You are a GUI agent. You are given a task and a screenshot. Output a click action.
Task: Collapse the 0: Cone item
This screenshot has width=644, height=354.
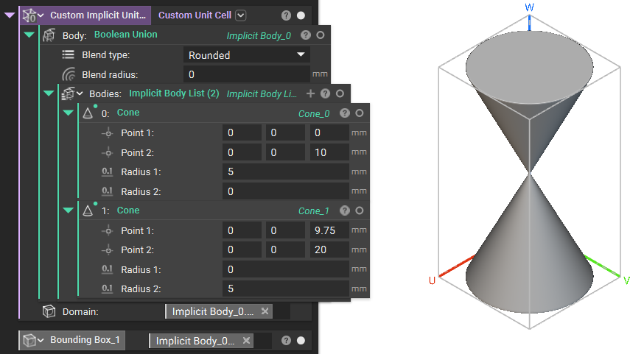click(x=69, y=113)
